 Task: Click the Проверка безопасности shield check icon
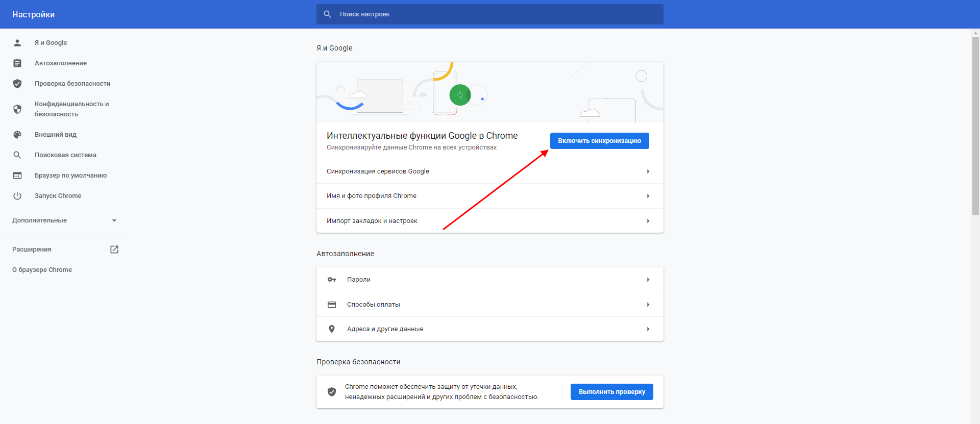(17, 84)
